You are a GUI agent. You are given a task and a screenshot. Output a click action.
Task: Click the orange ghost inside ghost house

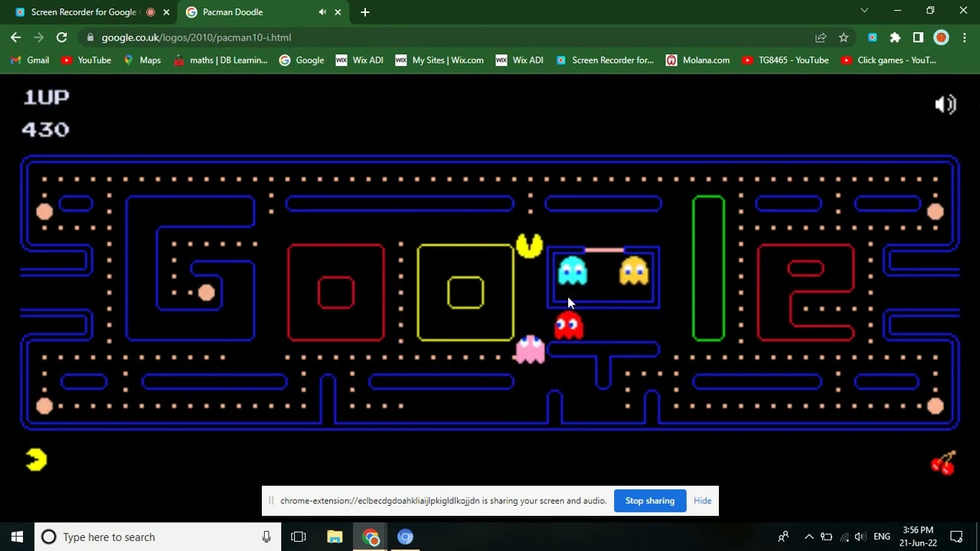(634, 271)
